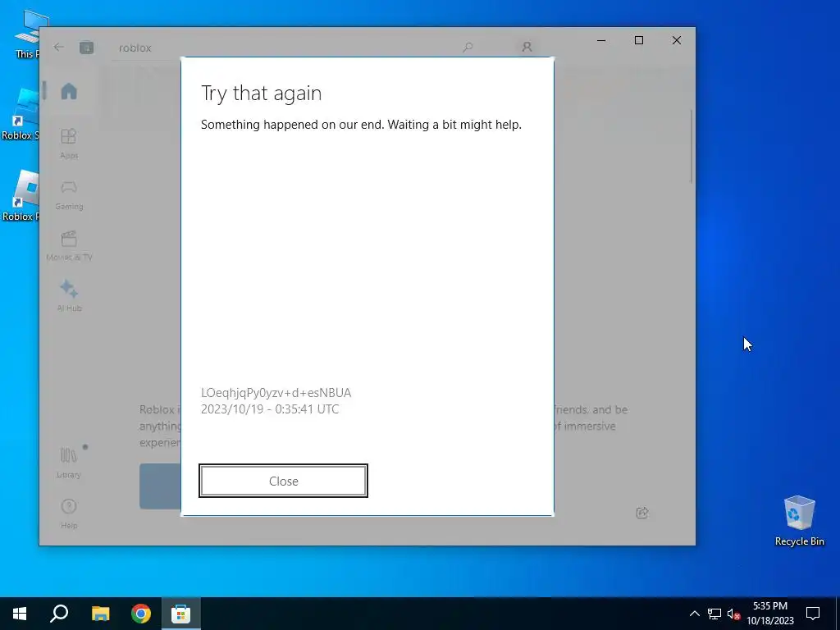Close the 'Try that again' error dialog
Image resolution: width=840 pixels, height=630 pixels.
pyautogui.click(x=283, y=481)
